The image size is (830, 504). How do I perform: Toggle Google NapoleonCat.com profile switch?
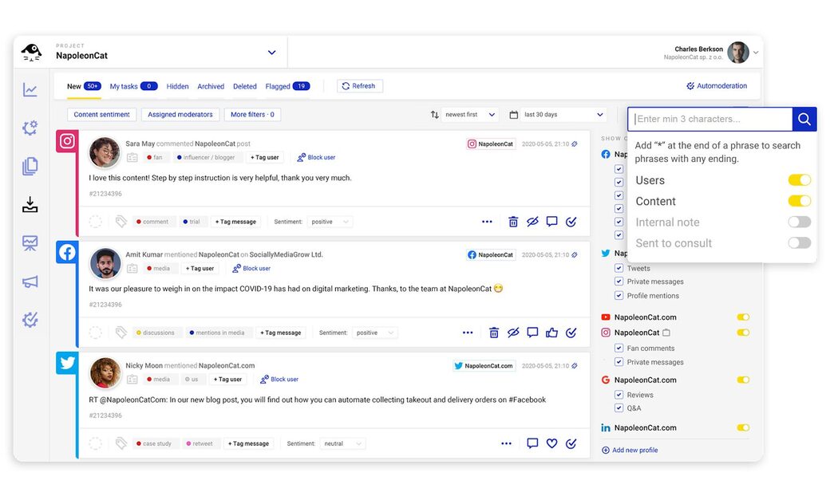tap(743, 380)
